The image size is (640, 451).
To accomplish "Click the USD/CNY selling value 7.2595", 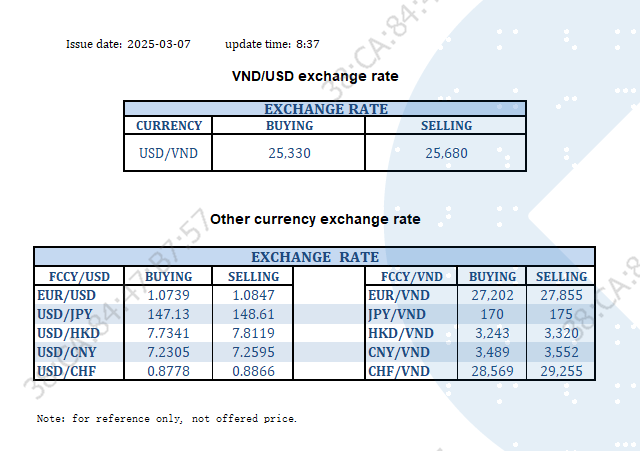I will 253,352.
